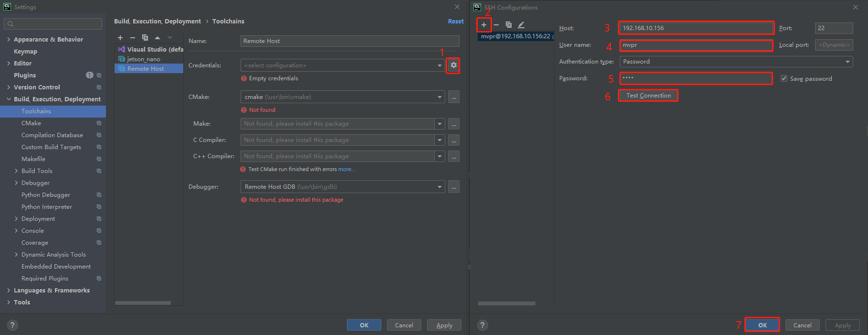Click the toolchain Name field
This screenshot has height=335, width=868.
[350, 41]
